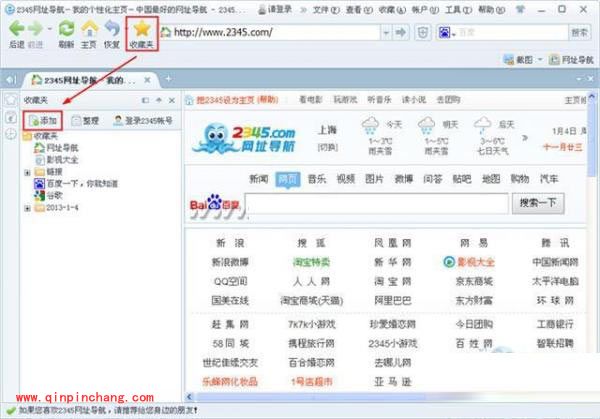Click the Forward arrow button
Screen dimensions: 600x419
point(36,29)
